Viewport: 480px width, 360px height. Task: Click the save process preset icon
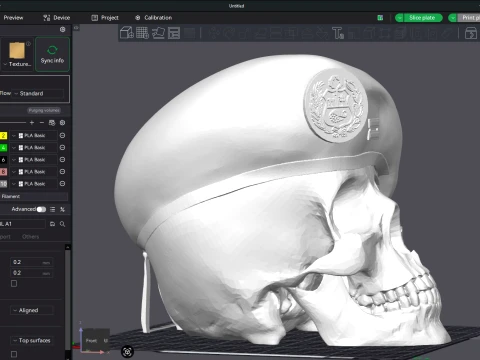click(x=52, y=224)
